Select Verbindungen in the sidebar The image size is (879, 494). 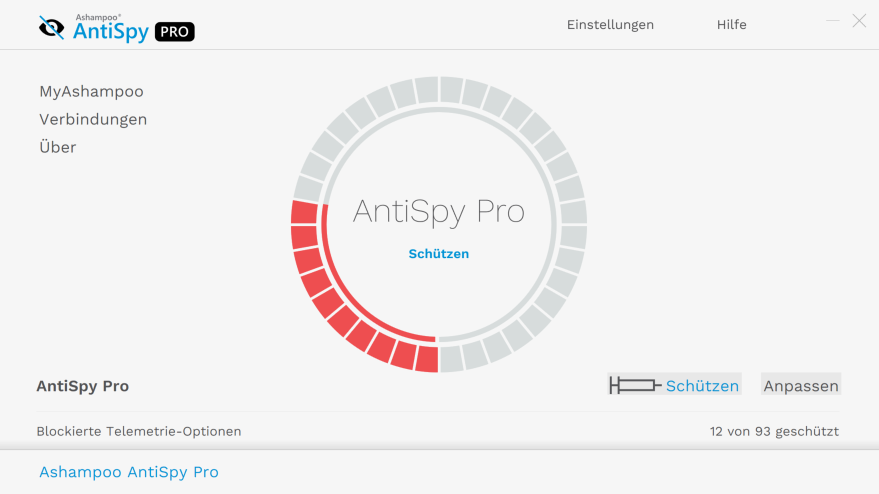tap(93, 119)
